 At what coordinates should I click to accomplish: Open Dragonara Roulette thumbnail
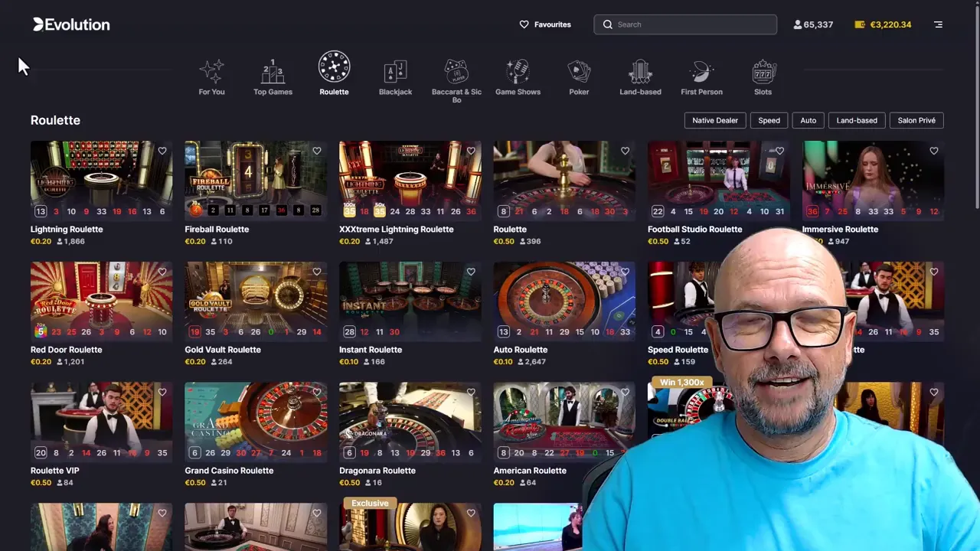point(410,421)
